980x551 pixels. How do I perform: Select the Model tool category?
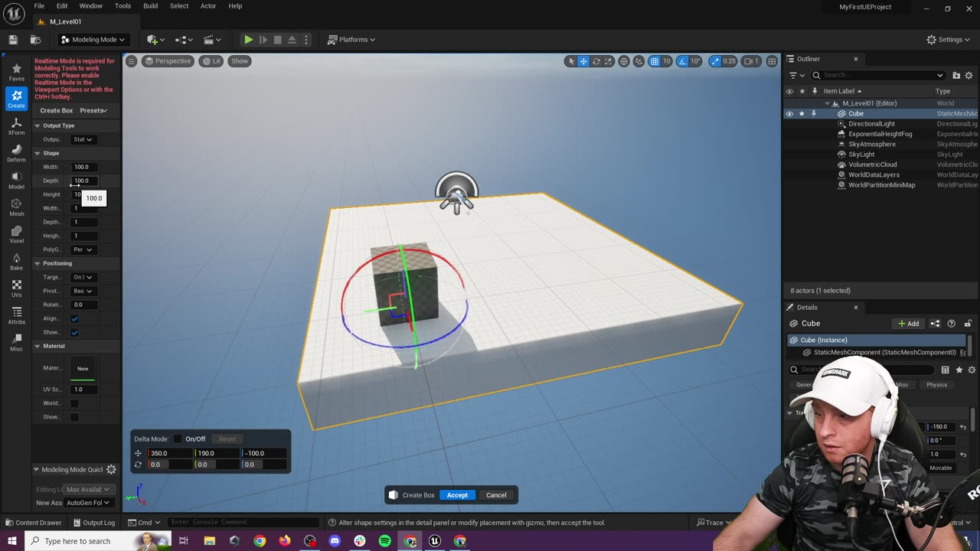coord(16,181)
